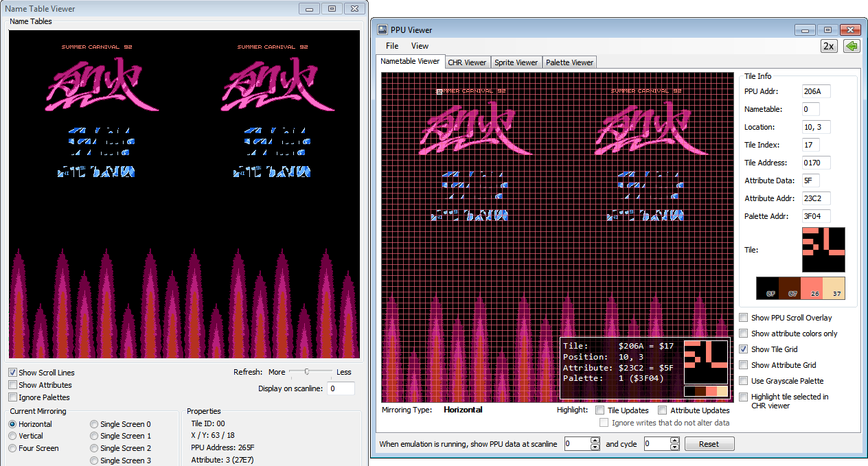Toggle Show Attributes in Name Table Viewer

pyautogui.click(x=12, y=384)
